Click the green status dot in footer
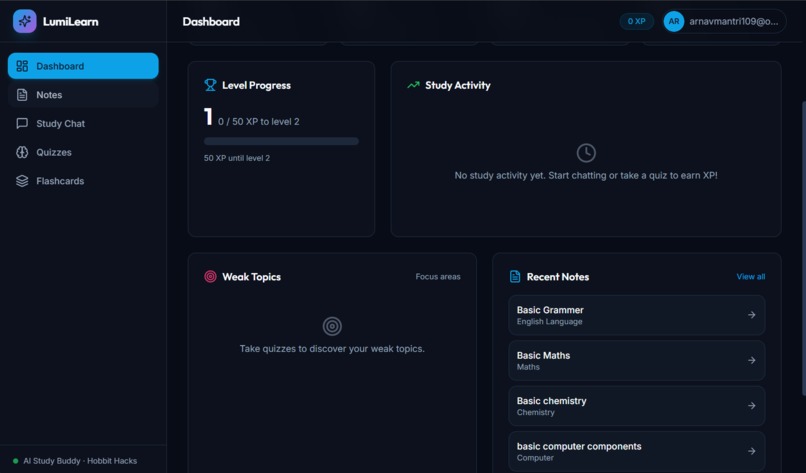Viewport: 806px width, 473px height. click(x=15, y=461)
